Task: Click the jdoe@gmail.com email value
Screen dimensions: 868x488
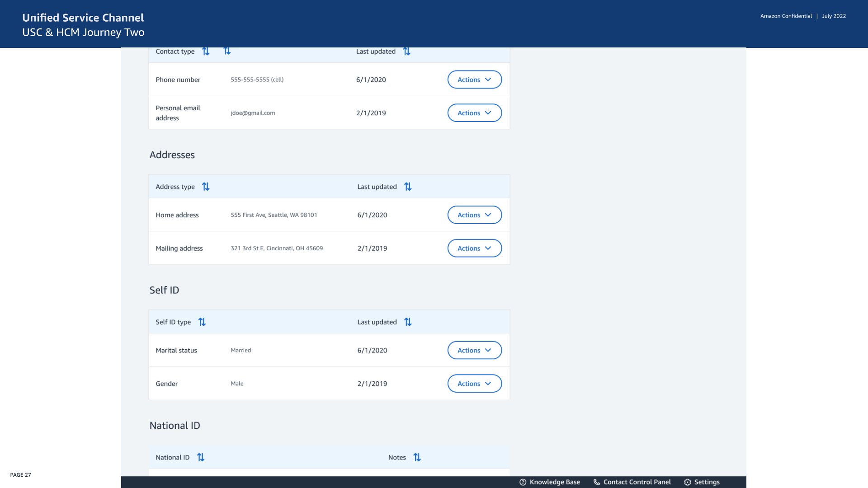Action: pos(253,113)
